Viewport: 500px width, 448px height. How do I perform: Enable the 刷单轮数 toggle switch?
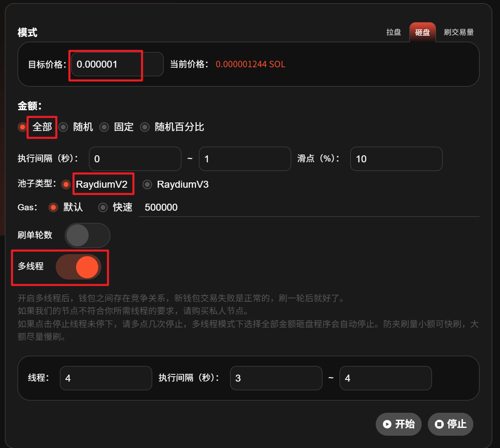point(87,235)
